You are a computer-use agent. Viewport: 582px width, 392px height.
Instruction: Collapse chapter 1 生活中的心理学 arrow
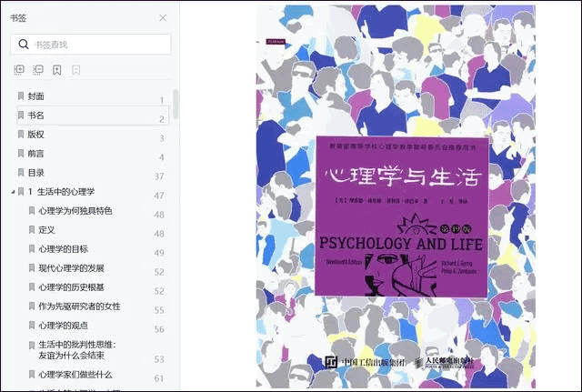13,192
